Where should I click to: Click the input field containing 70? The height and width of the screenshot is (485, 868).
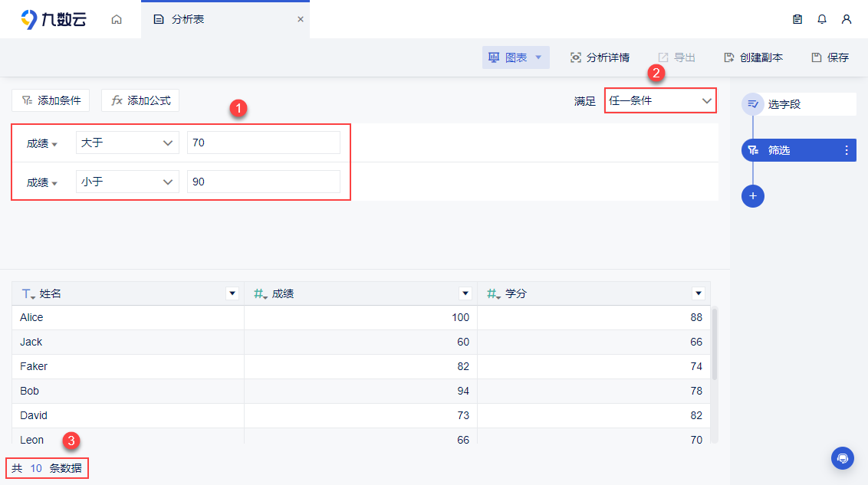[264, 143]
